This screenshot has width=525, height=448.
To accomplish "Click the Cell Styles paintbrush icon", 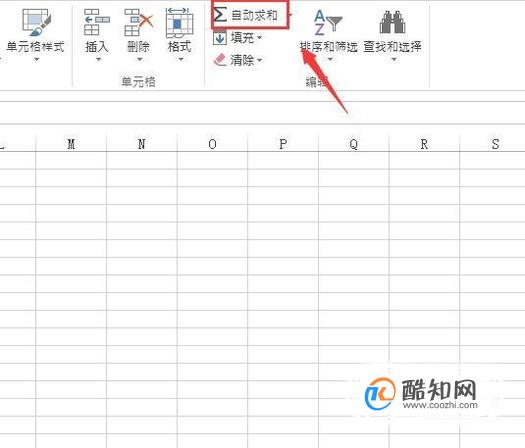I will click(36, 22).
